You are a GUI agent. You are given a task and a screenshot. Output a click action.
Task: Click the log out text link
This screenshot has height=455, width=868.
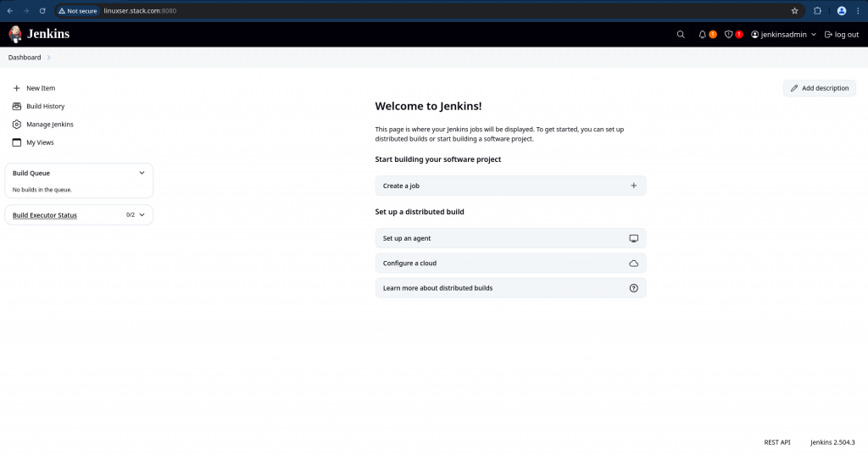847,35
